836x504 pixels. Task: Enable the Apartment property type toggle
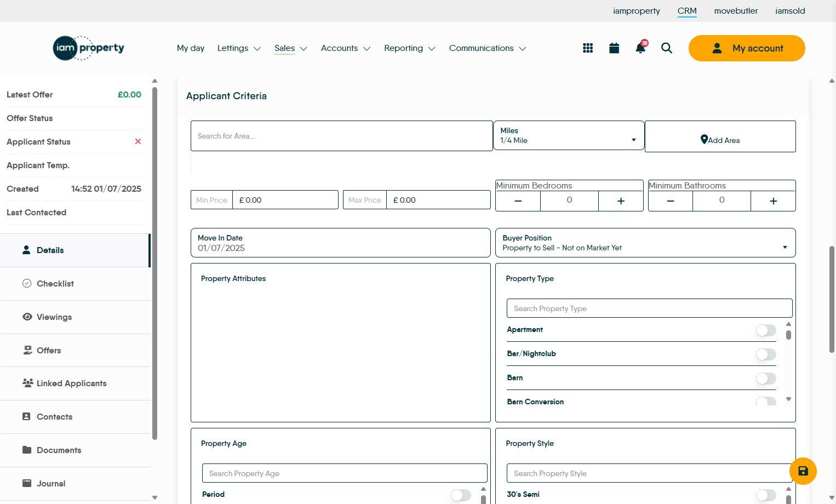click(766, 330)
